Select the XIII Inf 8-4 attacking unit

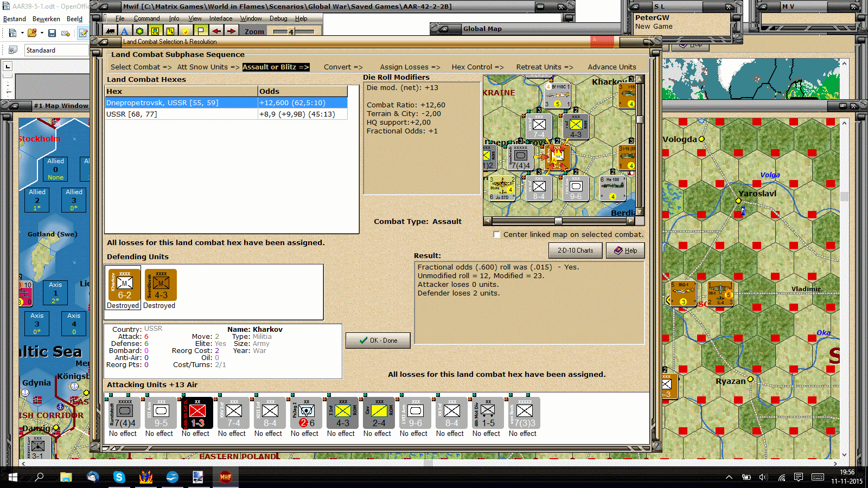pos(270,413)
